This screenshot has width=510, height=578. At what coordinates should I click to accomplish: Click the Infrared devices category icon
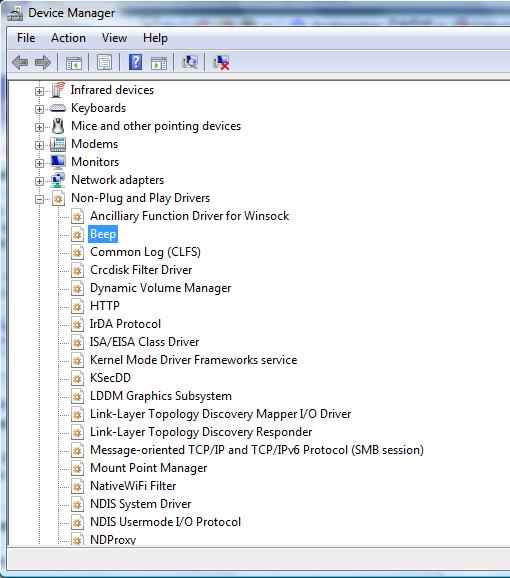tap(58, 90)
